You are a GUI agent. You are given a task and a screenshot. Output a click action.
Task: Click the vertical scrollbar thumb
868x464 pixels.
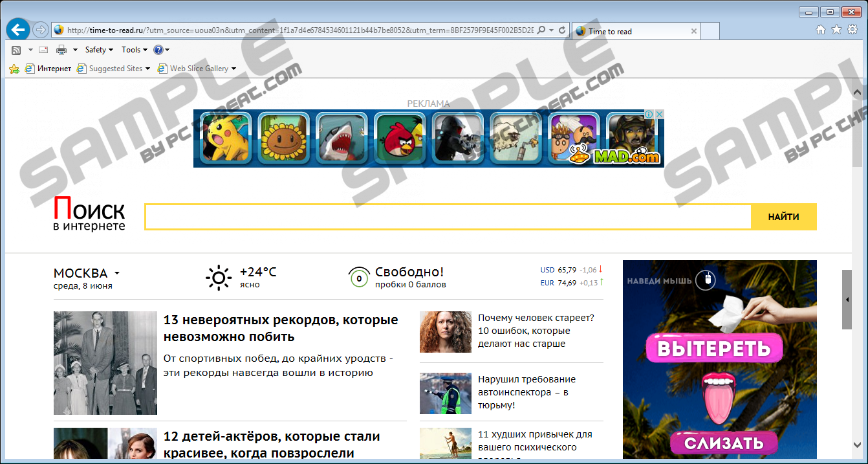click(847, 299)
